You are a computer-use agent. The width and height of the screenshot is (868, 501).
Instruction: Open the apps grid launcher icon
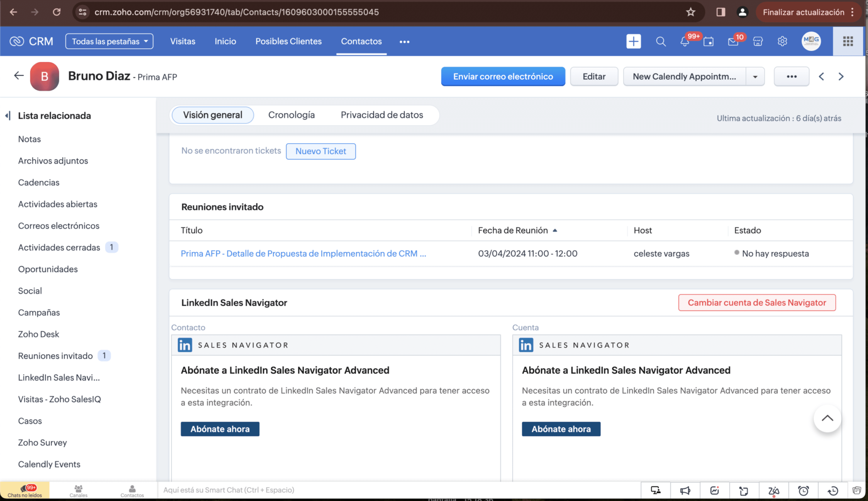[848, 41]
